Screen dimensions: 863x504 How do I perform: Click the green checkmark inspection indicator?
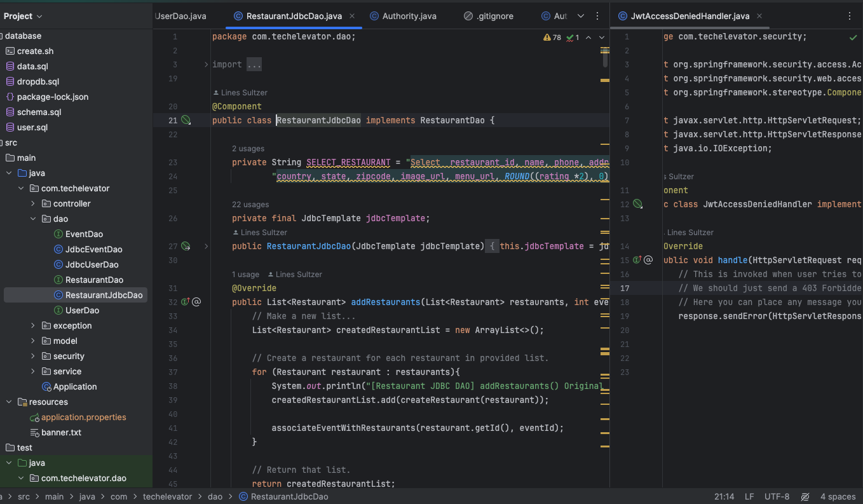[569, 37]
